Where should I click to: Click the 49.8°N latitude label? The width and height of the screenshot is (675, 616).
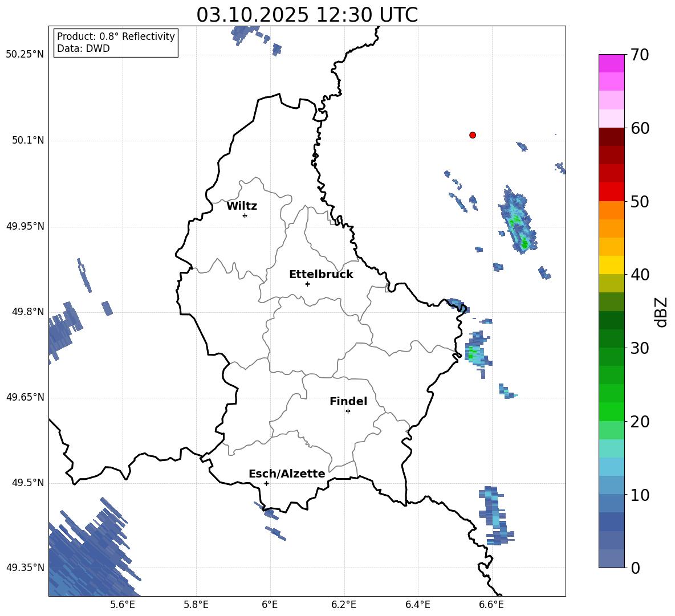[x=28, y=312]
